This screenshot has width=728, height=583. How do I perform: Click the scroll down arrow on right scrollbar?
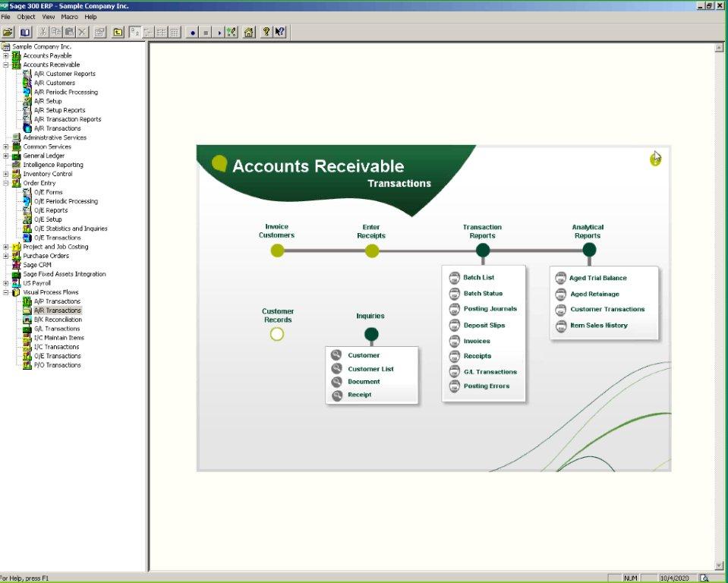tap(719, 566)
